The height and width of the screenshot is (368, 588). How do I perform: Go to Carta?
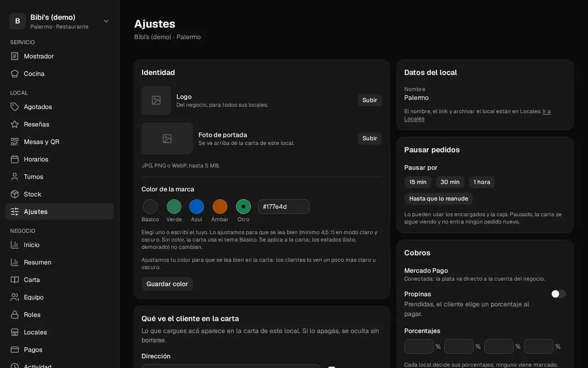59,280
